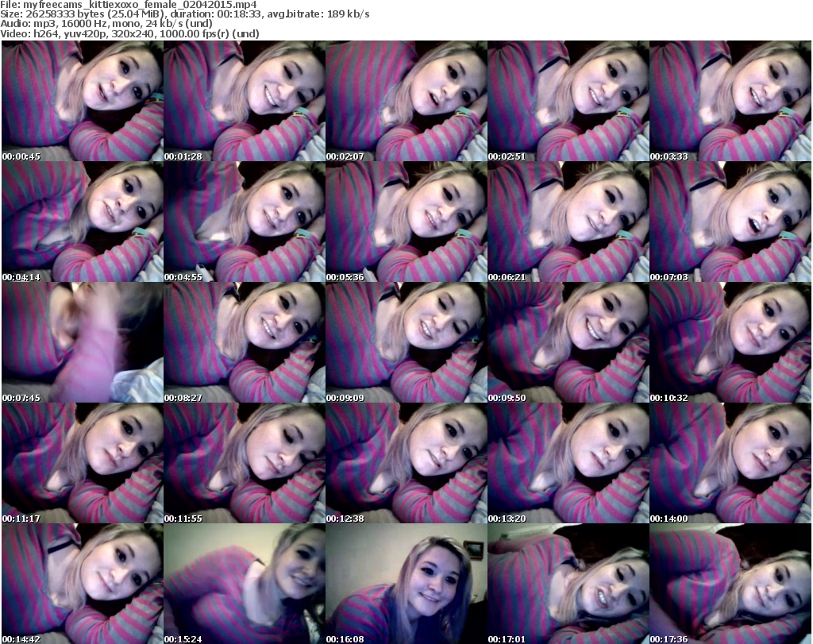
Task: Select the thumbnail stamped 00:02:51
Action: click(568, 101)
